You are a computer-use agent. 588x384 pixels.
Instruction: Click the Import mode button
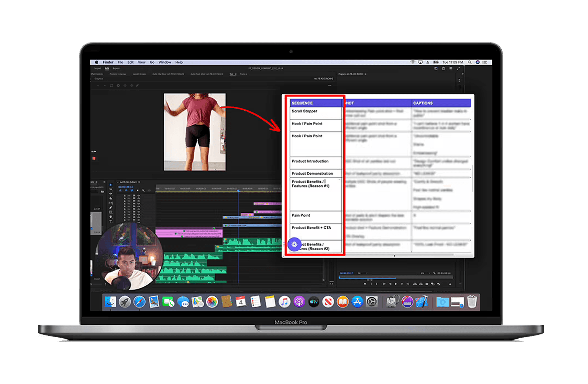98,68
